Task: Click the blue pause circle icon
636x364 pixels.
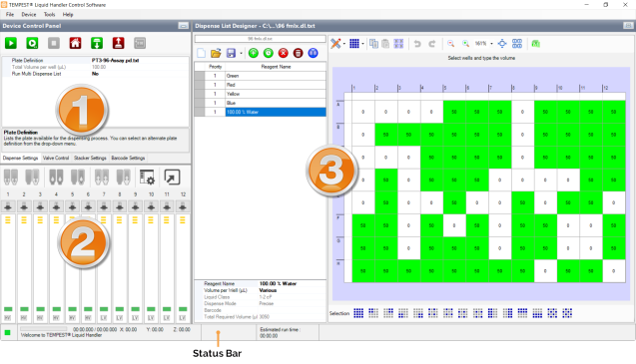Action: click(313, 53)
